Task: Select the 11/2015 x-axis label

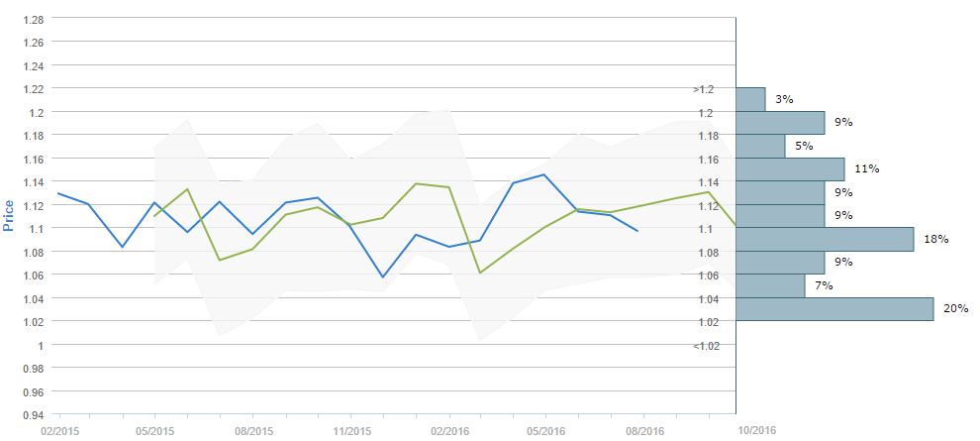Action: pyautogui.click(x=351, y=430)
